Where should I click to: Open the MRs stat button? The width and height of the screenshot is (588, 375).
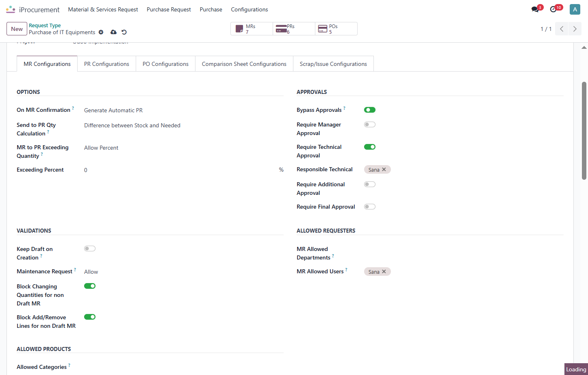(252, 29)
